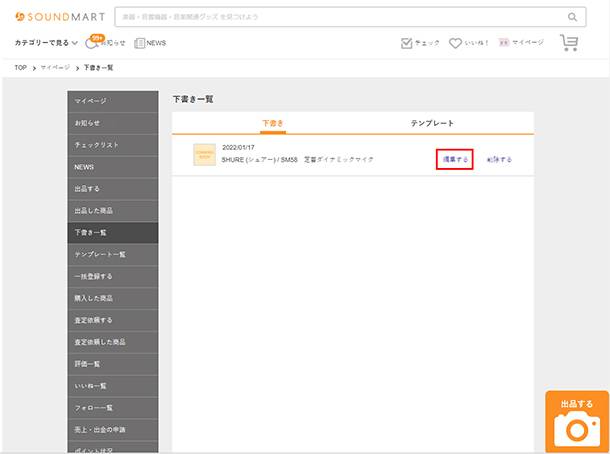Open SHURE SM58 draft thumbnail
Image resolution: width=610 pixels, height=454 pixels.
(204, 155)
